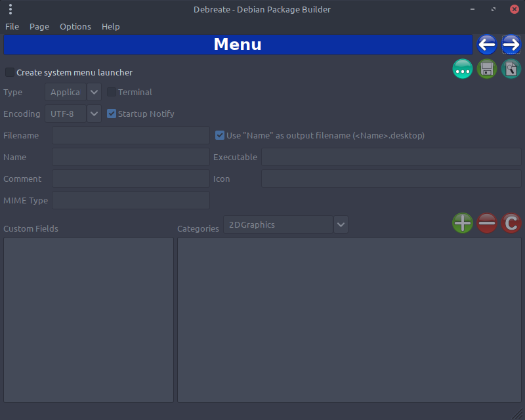Go to next page with right arrow
The height and width of the screenshot is (420, 525).
coord(511,45)
